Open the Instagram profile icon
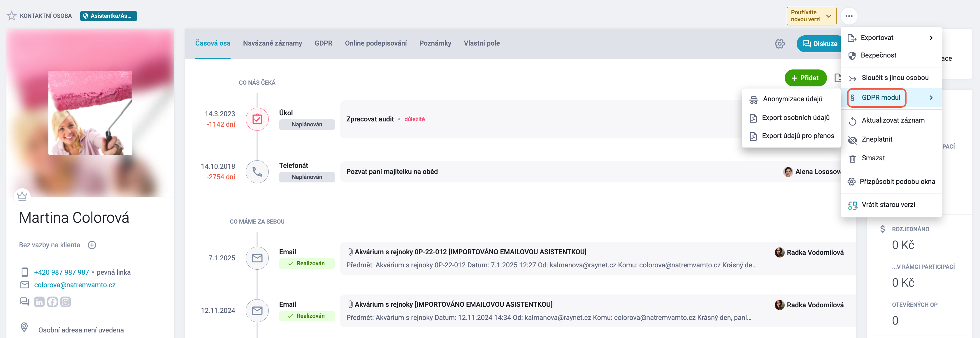This screenshot has height=338, width=980. (x=66, y=302)
